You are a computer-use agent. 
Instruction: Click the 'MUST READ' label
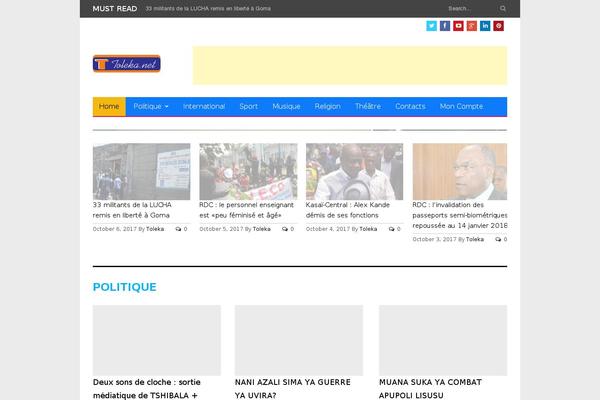pyautogui.click(x=115, y=8)
